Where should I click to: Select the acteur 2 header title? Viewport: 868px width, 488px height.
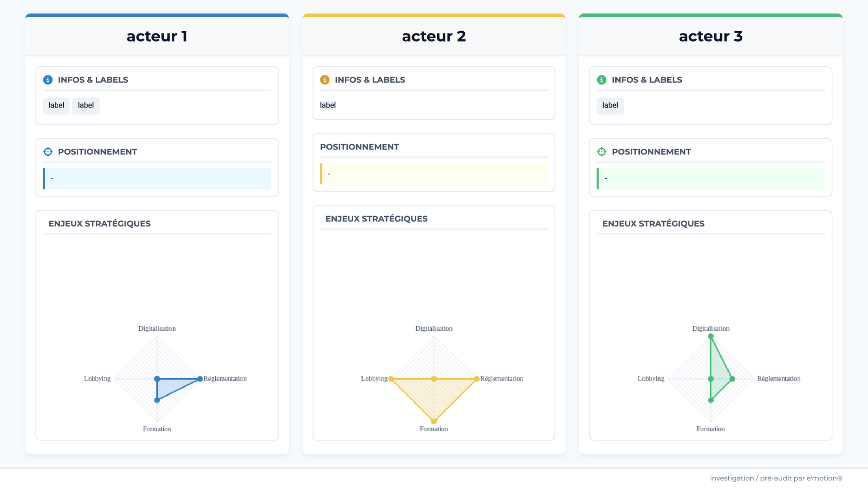click(x=434, y=36)
